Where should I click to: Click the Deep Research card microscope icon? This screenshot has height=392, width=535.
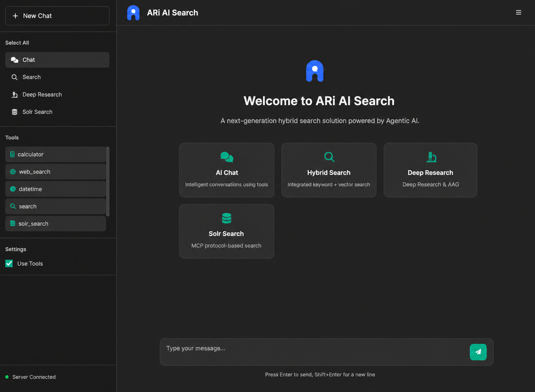(x=431, y=157)
